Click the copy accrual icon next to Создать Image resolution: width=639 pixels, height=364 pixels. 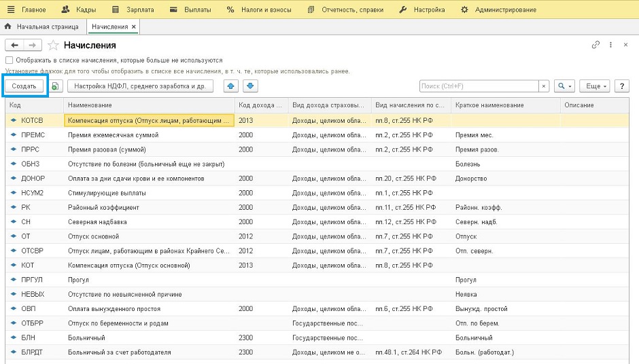coord(55,86)
